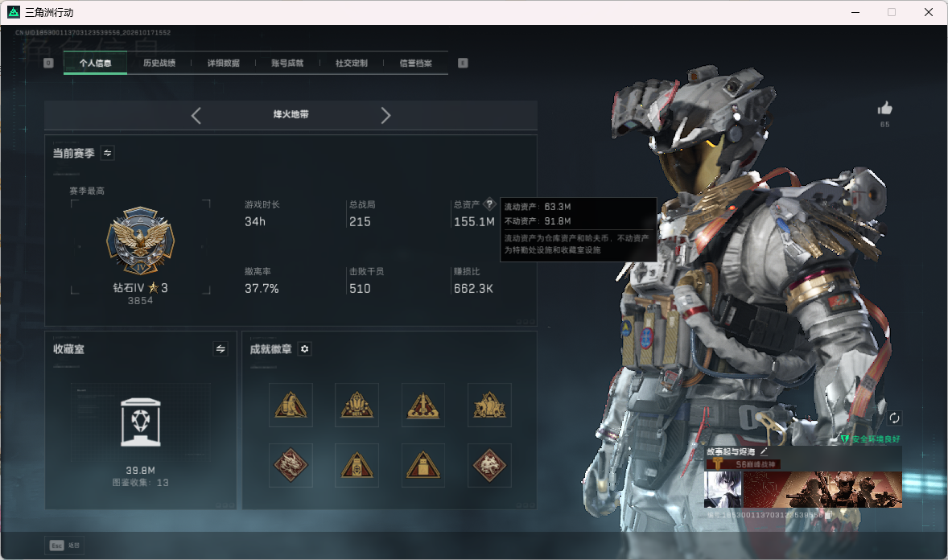The width and height of the screenshot is (948, 560).
Task: Click the rotate character model icon
Action: tap(894, 418)
